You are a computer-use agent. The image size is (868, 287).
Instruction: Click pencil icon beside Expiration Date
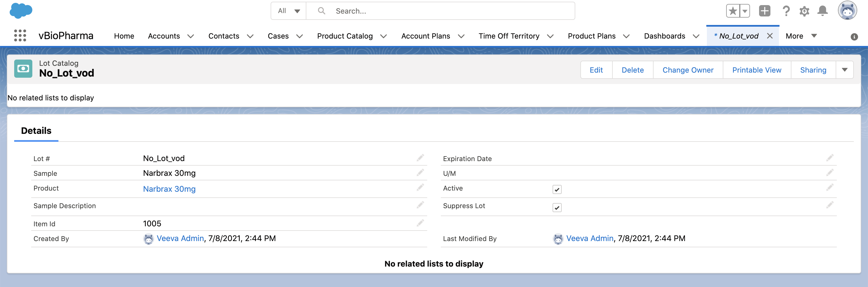(830, 158)
